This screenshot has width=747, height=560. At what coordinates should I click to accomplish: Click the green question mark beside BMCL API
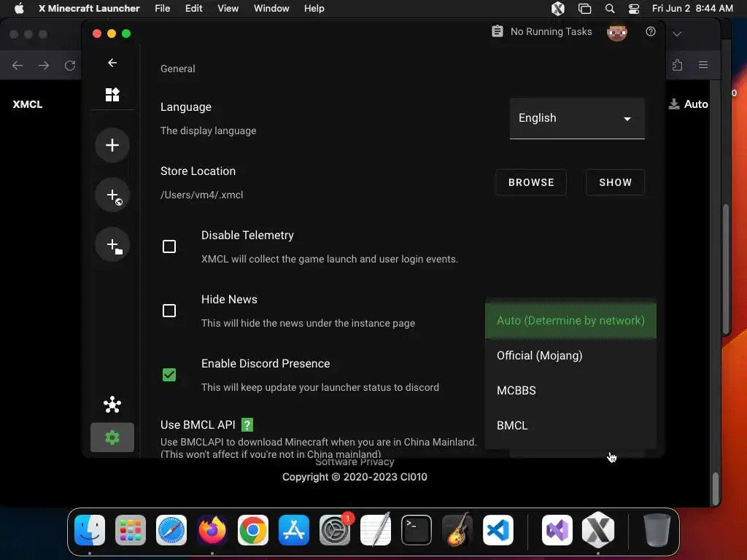tap(247, 425)
